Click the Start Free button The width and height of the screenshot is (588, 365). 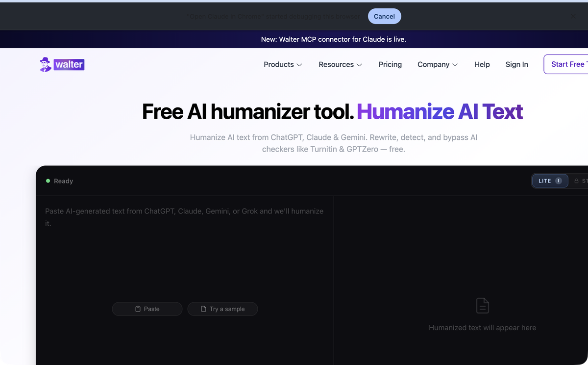pos(566,64)
